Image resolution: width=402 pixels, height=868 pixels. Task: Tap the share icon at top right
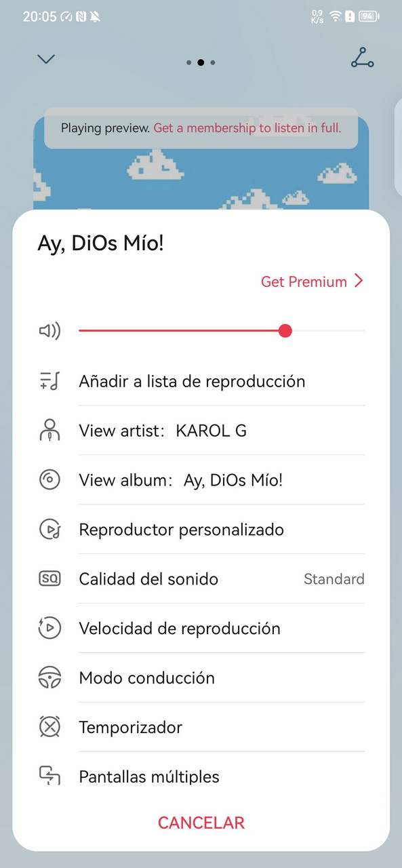point(362,58)
